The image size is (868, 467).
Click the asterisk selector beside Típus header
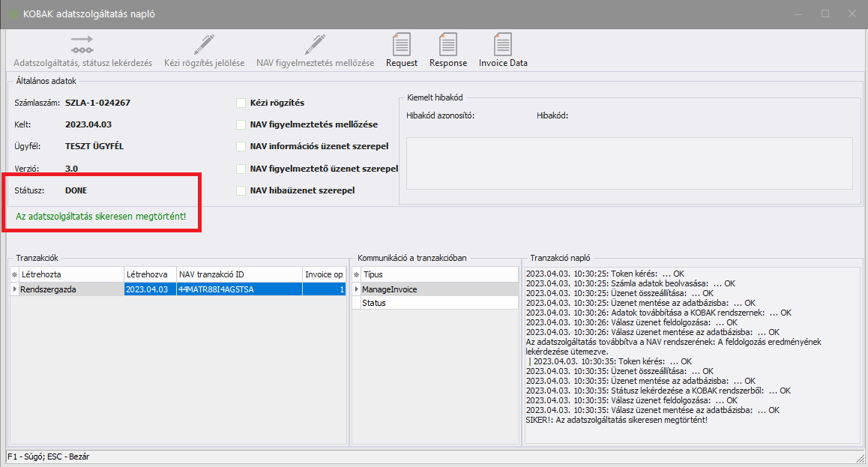(357, 274)
